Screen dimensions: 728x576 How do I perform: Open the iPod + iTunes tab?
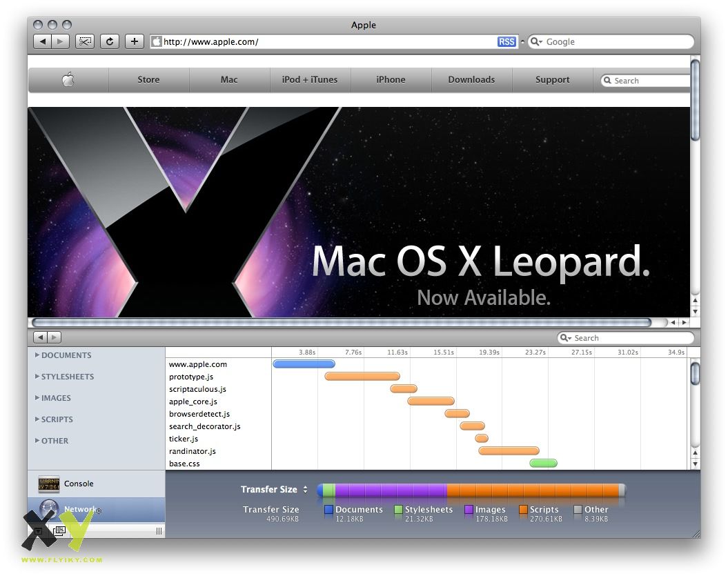pyautogui.click(x=310, y=80)
